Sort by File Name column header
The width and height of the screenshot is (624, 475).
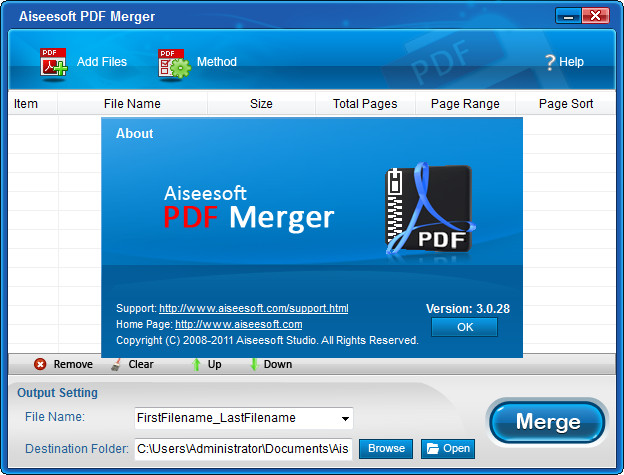[132, 104]
